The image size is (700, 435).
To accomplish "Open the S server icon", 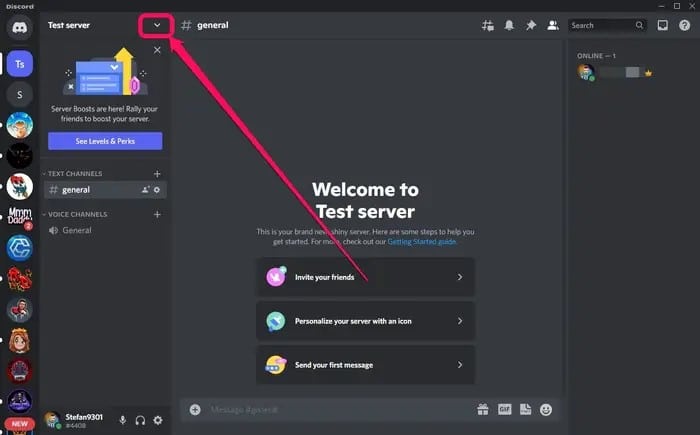I will coord(20,95).
